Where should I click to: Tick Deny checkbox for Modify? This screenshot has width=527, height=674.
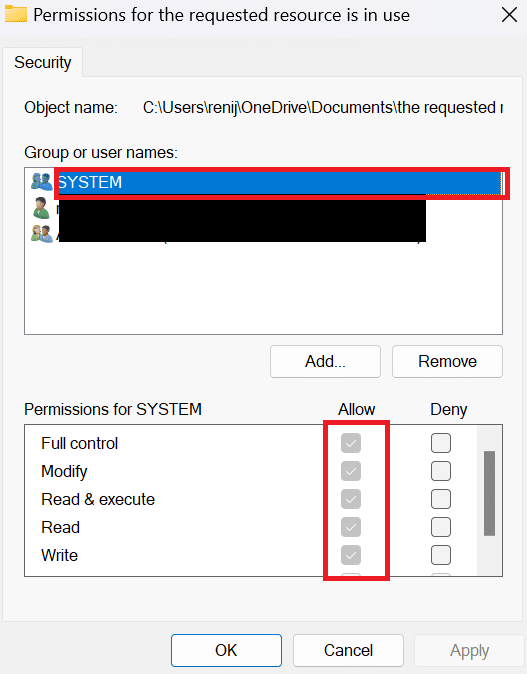click(x=441, y=471)
